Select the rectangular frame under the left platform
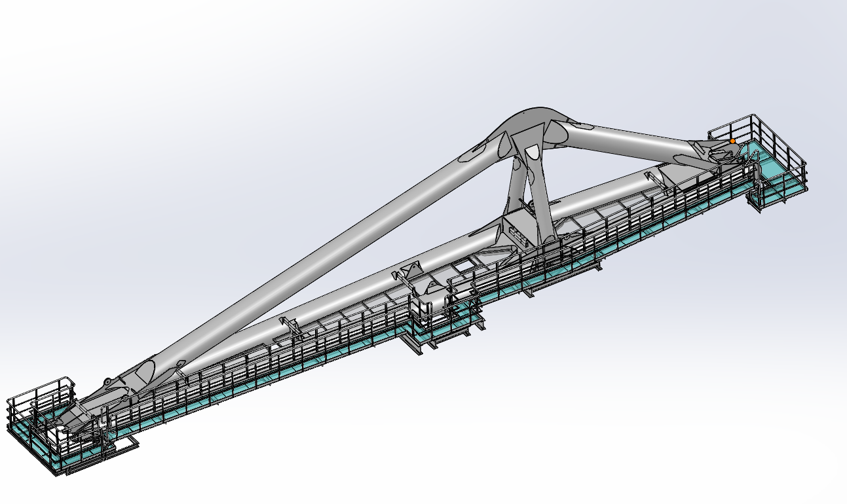The width and height of the screenshot is (847, 504). point(124,446)
